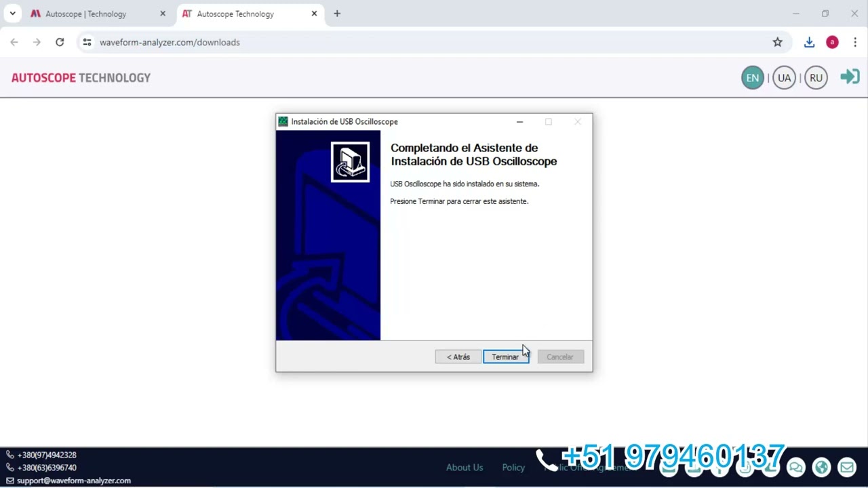The height and width of the screenshot is (488, 868).
Task: Open the About Us footer link
Action: (x=465, y=468)
